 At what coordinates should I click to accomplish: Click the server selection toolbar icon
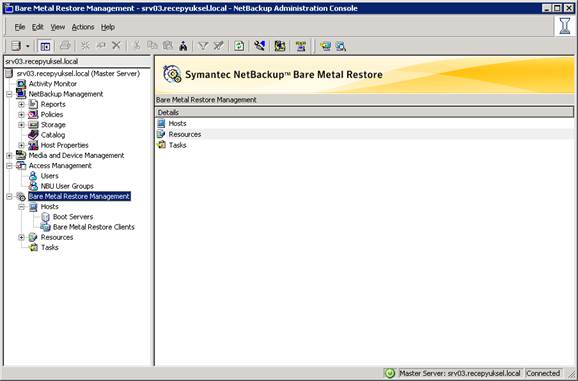(16, 46)
